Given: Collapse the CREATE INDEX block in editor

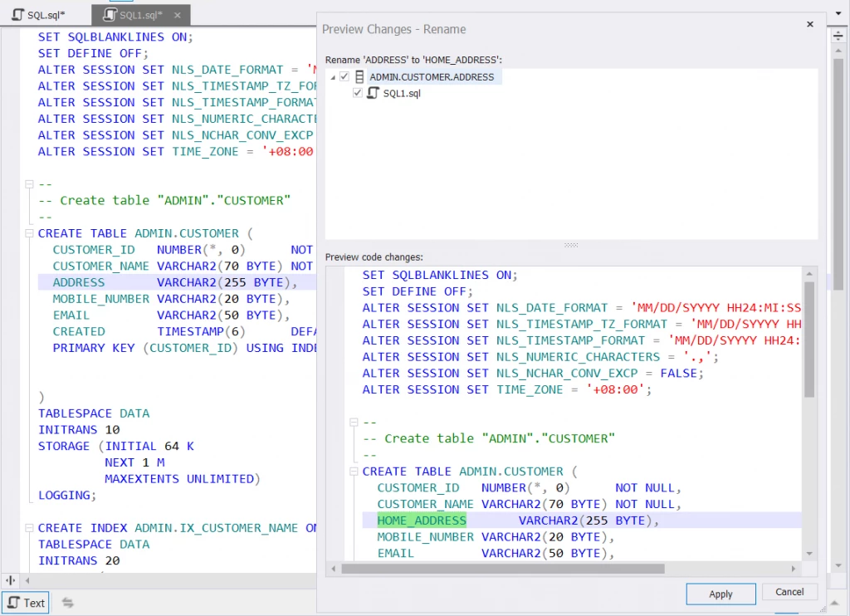Looking at the screenshot, I should point(29,528).
